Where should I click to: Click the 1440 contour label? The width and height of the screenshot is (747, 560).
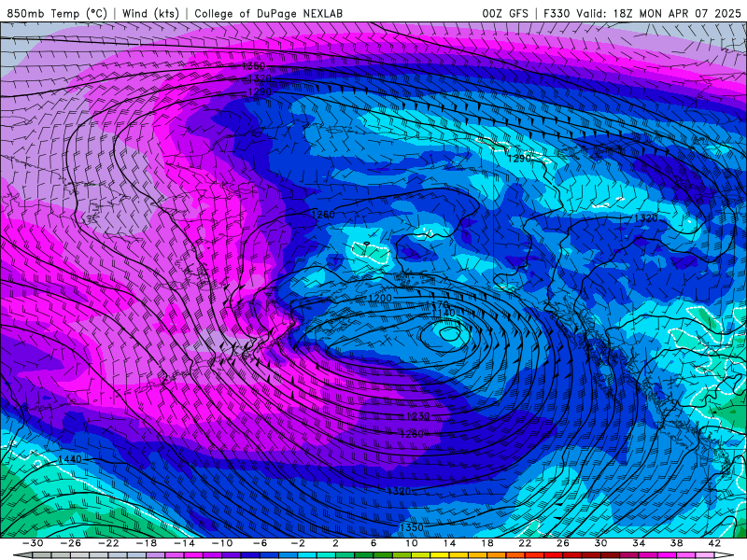point(70,459)
